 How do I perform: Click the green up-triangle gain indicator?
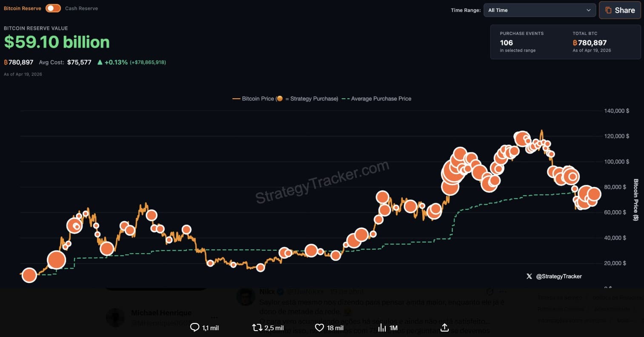(100, 62)
